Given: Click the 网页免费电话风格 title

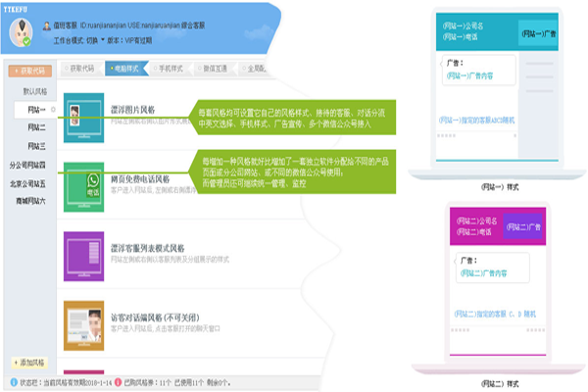Looking at the screenshot, I should pyautogui.click(x=140, y=179).
